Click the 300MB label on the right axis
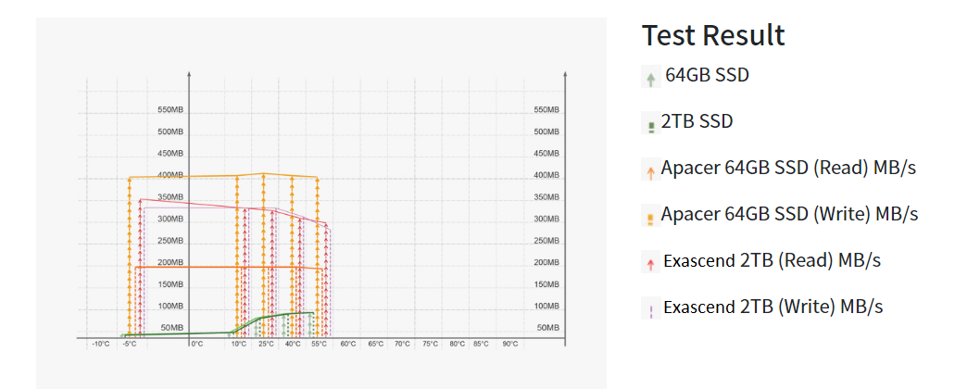980x389 pixels. tap(546, 220)
